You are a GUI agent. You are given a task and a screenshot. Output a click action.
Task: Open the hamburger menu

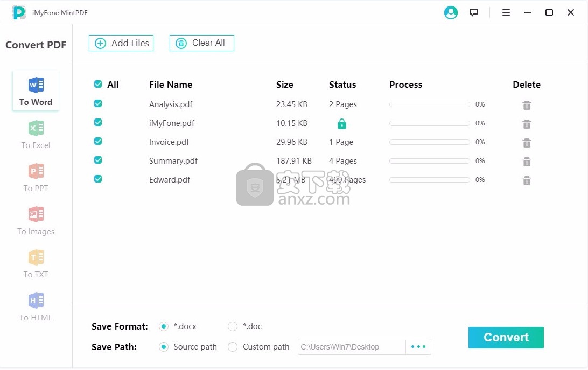point(506,12)
